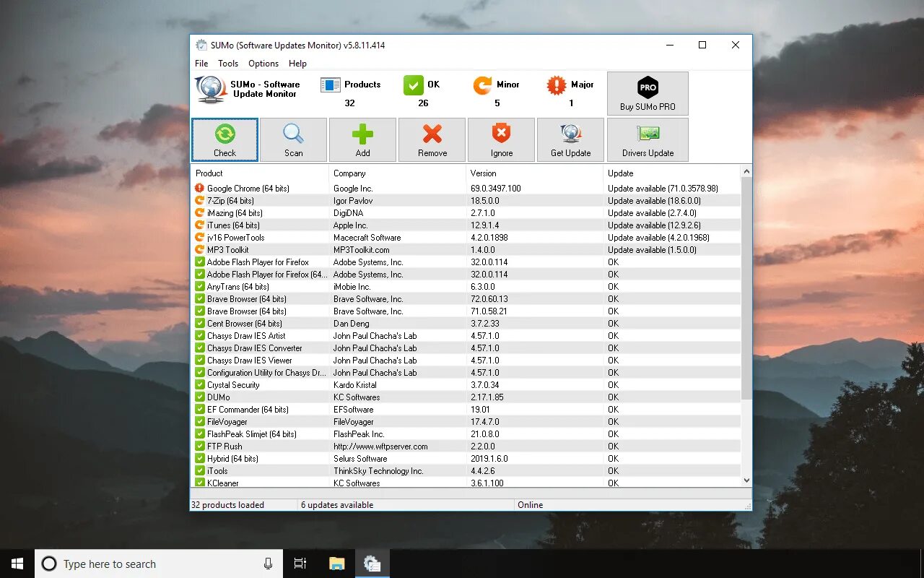This screenshot has height=578, width=924.
Task: Click the MP3 Toolkit update icon
Action: (x=200, y=250)
